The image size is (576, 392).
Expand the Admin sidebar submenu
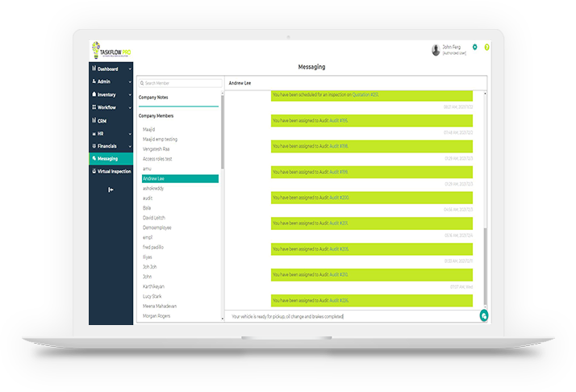pos(130,81)
